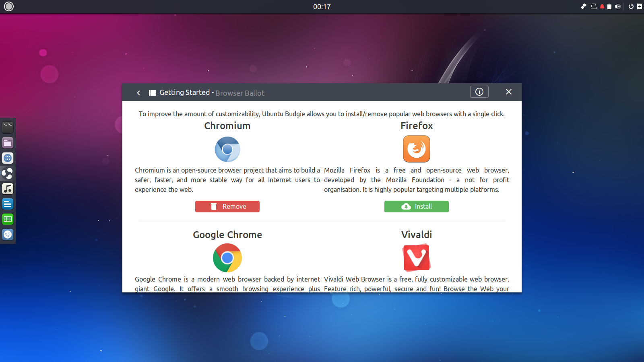Click the list icon beside Getting Started
This screenshot has height=362, width=644.
click(152, 93)
